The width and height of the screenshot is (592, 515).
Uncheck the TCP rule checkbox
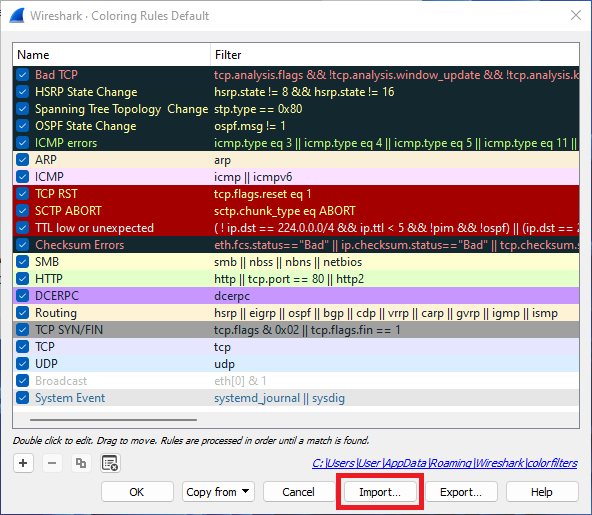click(x=23, y=347)
